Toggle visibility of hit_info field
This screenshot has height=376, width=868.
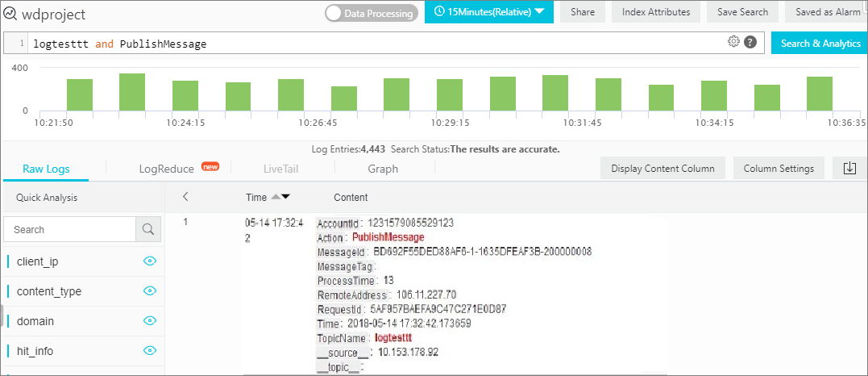point(149,350)
